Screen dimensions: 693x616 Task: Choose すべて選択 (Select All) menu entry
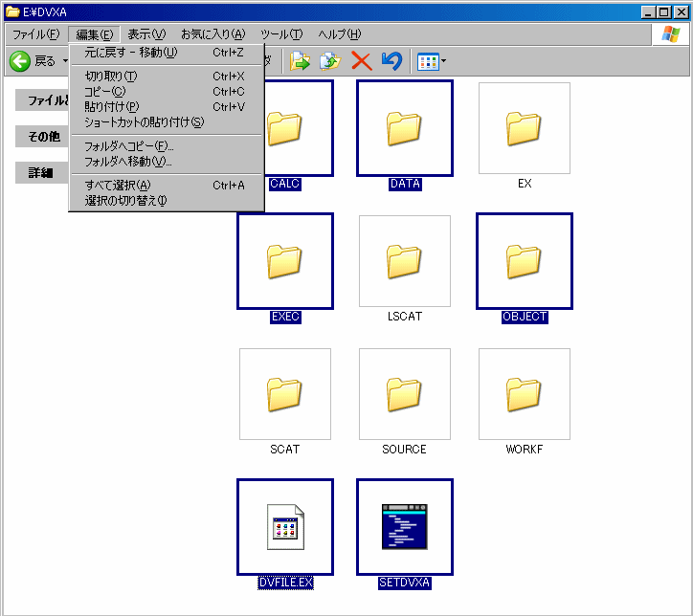coord(117,185)
